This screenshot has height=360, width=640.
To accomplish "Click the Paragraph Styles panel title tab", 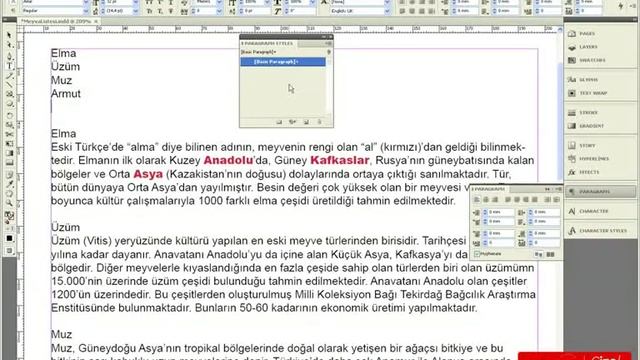I will pos(267,43).
